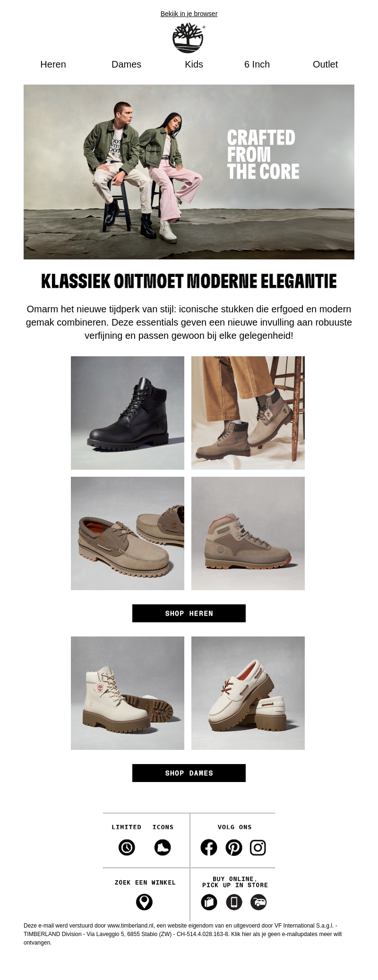Open the 6 Inch category
Image resolution: width=378 pixels, height=980 pixels.
[x=257, y=64]
